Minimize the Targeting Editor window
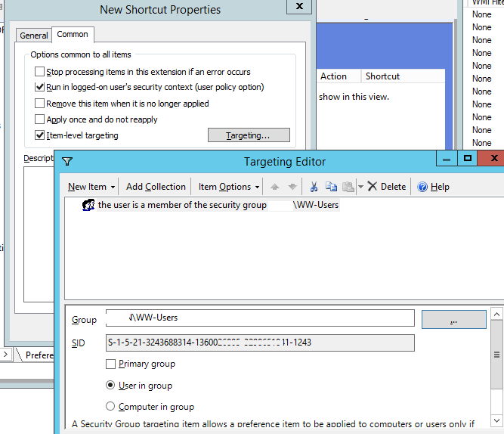The height and width of the screenshot is (434, 504). click(447, 159)
